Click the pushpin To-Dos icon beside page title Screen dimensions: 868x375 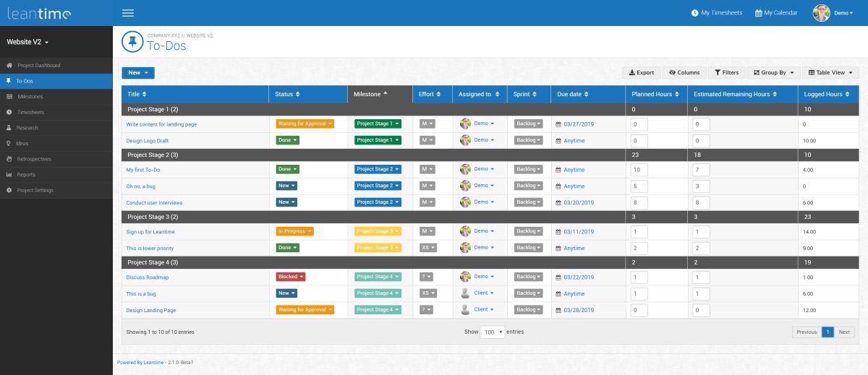[132, 42]
